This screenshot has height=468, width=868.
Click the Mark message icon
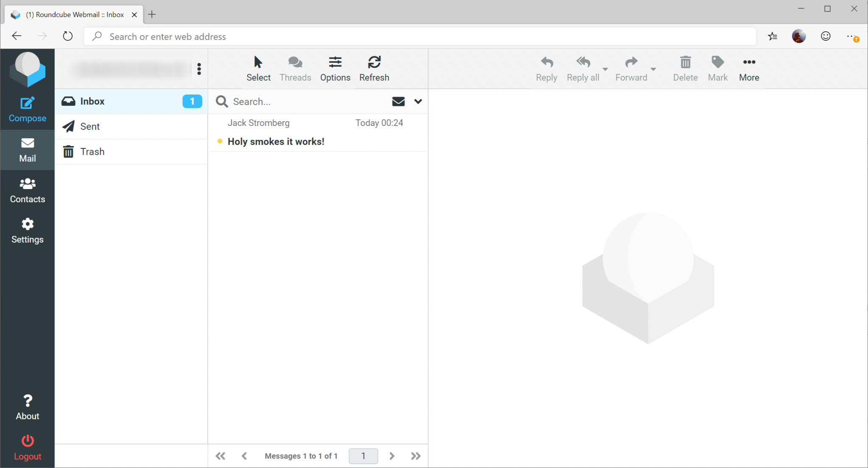(717, 68)
